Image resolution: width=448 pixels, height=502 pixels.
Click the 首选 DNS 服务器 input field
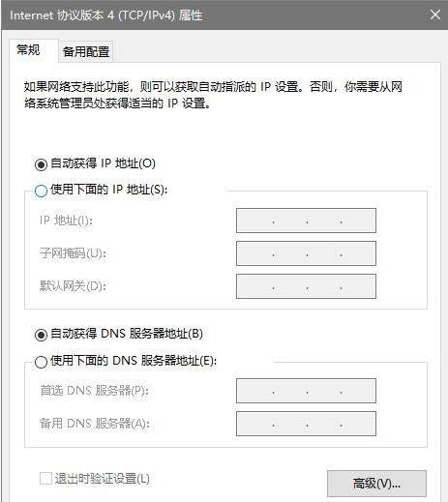click(306, 391)
